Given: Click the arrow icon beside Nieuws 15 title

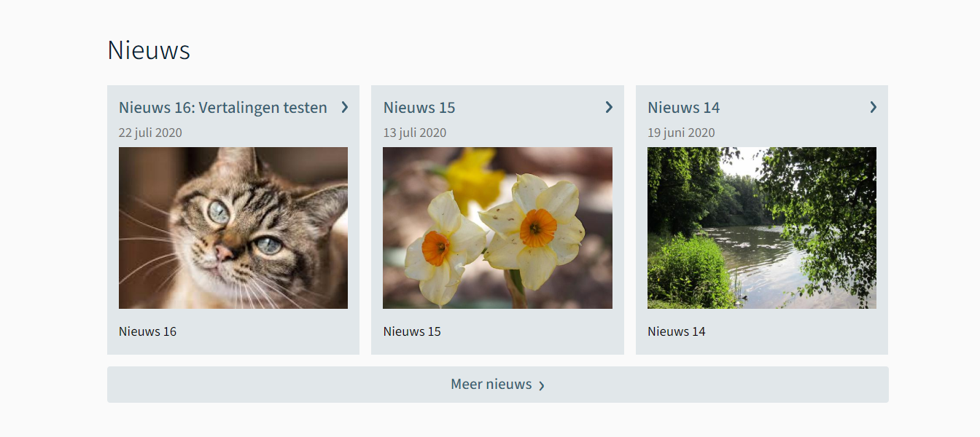Looking at the screenshot, I should point(609,108).
